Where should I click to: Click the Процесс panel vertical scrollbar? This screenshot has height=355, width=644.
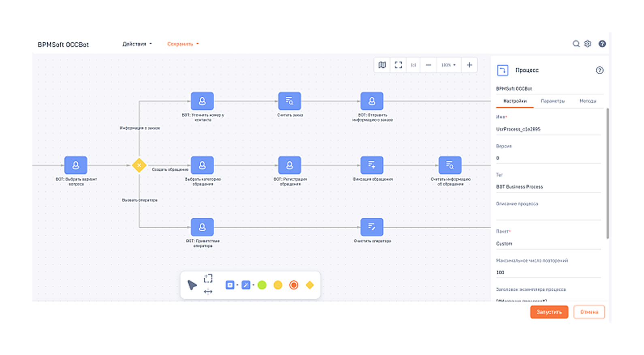(608, 173)
